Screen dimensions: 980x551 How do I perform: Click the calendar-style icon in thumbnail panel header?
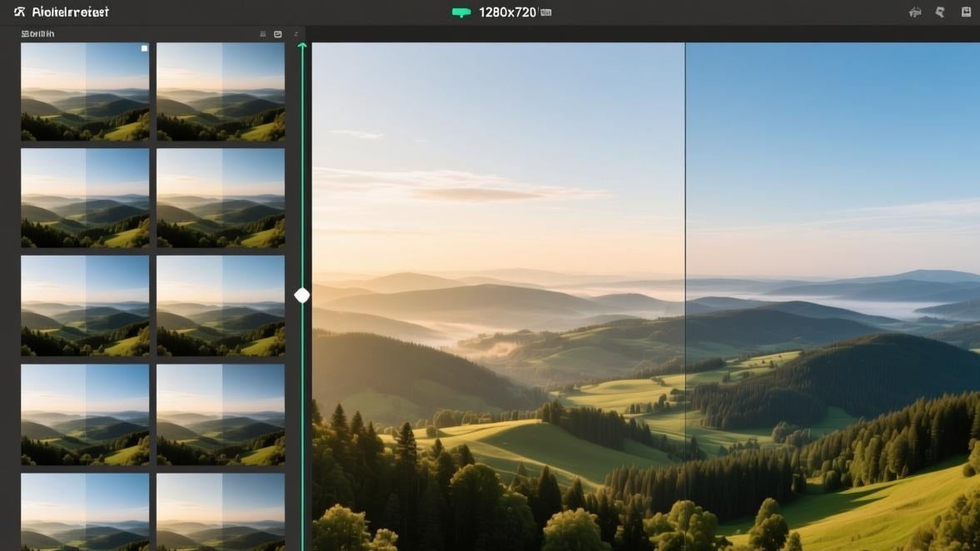278,34
